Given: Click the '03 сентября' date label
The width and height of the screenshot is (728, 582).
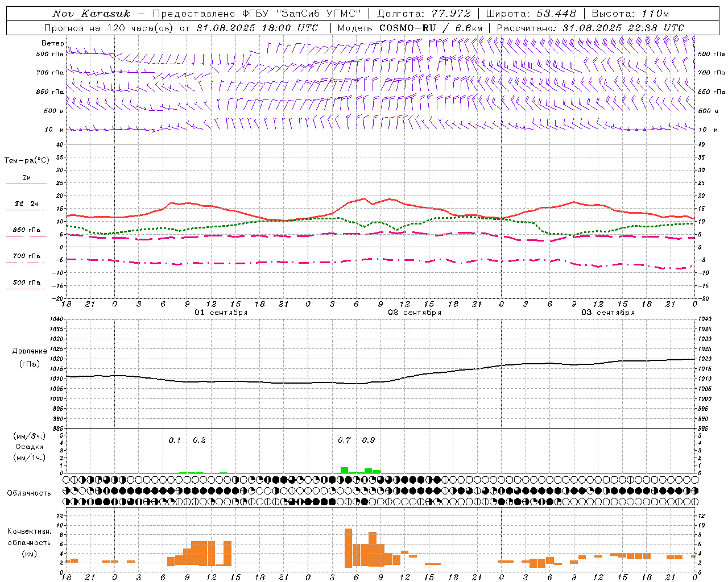Looking at the screenshot, I should pos(608,313).
